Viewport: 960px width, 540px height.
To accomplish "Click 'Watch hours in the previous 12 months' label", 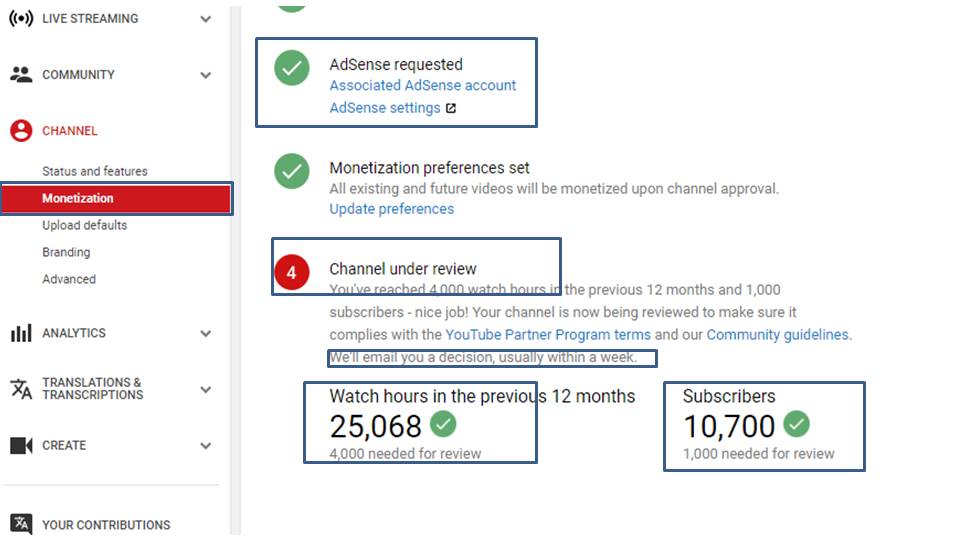I will pyautogui.click(x=482, y=396).
